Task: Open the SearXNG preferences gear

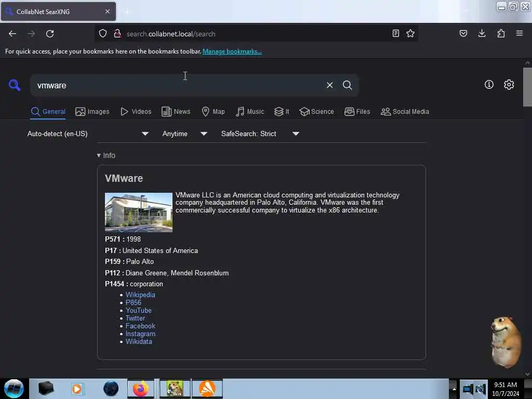Action: tap(509, 85)
